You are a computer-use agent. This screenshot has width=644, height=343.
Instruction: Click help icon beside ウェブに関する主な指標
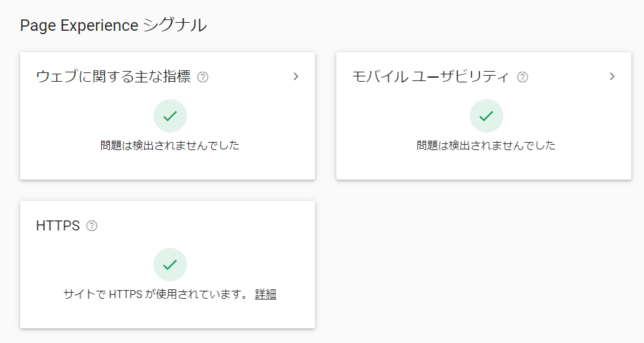203,77
